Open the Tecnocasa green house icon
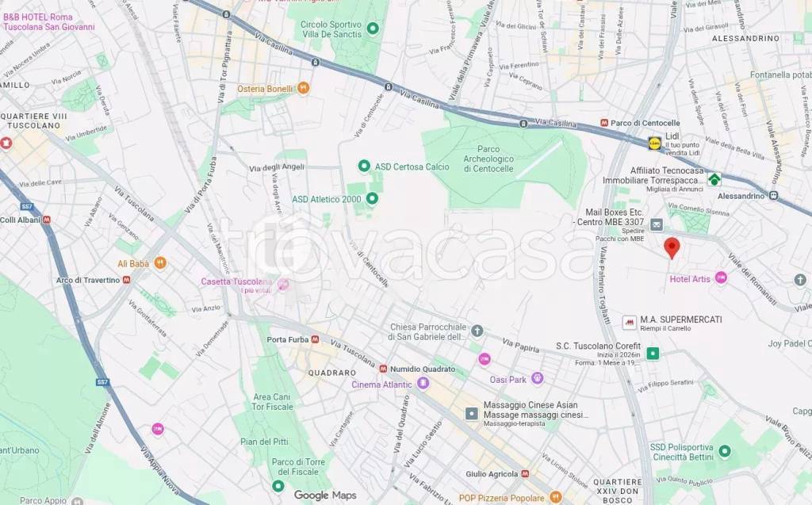 click(x=714, y=179)
